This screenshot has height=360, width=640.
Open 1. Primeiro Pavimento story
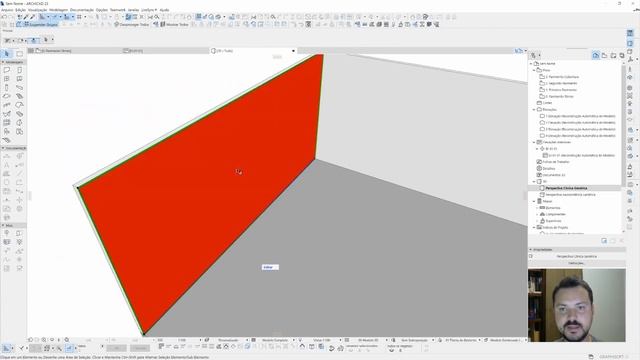pos(561,90)
